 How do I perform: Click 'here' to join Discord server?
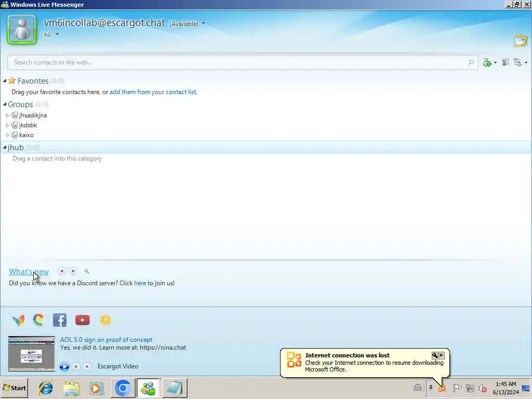click(x=140, y=283)
